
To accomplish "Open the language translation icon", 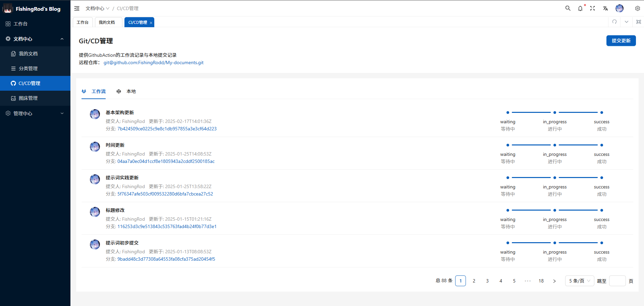I will [x=605, y=8].
